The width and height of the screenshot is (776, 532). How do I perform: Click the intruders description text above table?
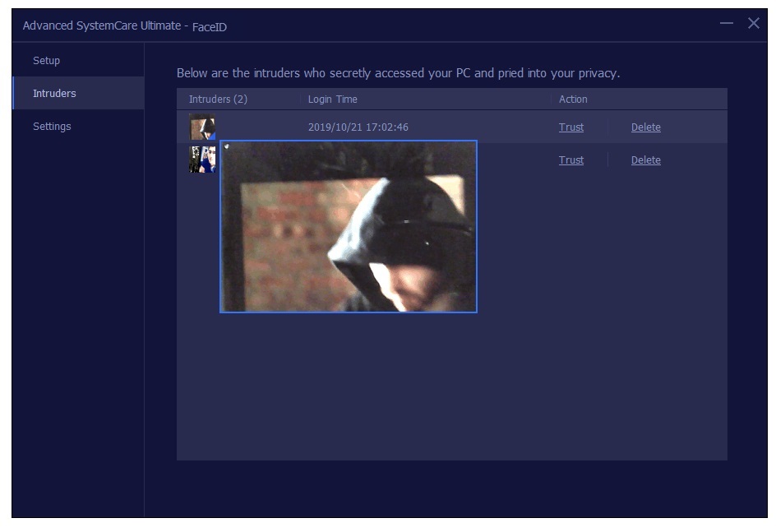398,73
